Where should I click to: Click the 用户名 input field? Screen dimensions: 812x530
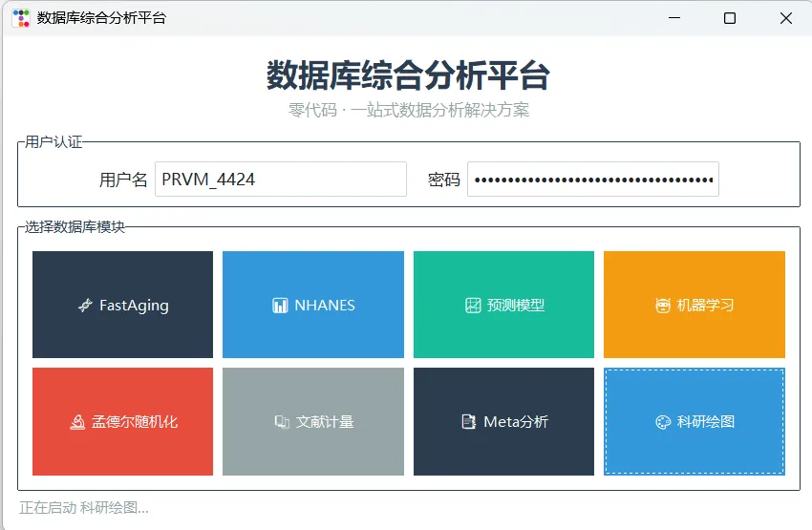point(281,180)
